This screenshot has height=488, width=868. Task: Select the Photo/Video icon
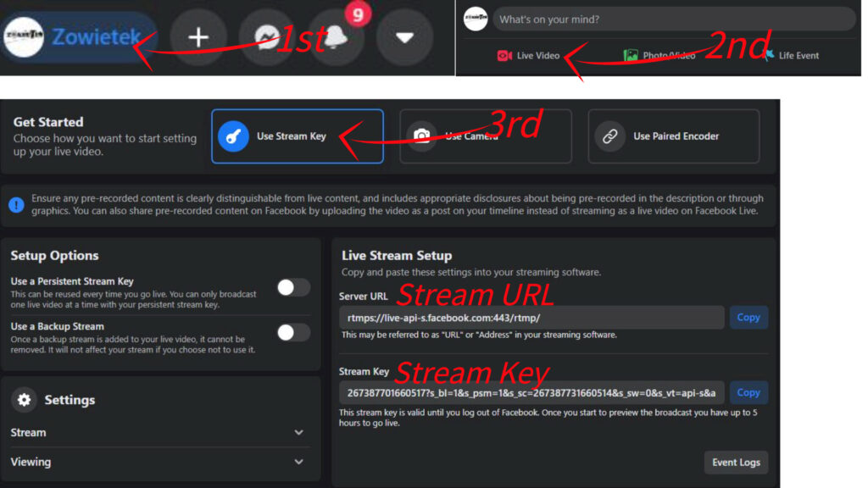tap(631, 55)
